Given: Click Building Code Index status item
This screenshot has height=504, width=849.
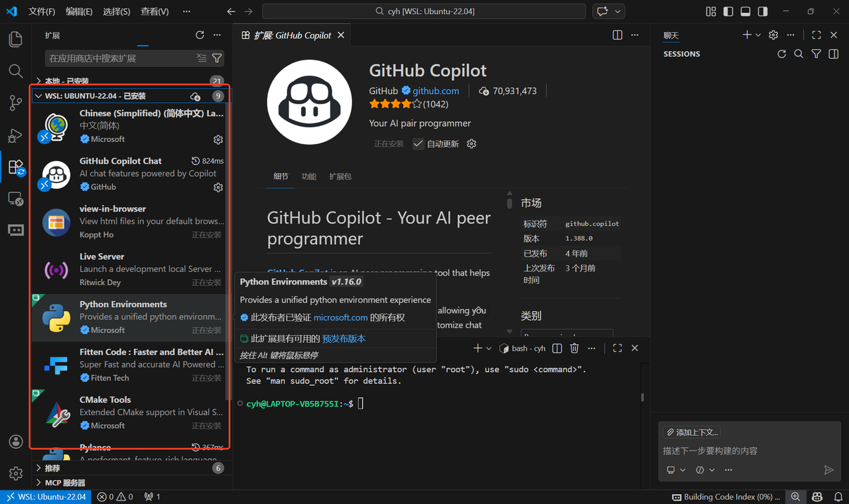Looking at the screenshot, I should click(726, 497).
